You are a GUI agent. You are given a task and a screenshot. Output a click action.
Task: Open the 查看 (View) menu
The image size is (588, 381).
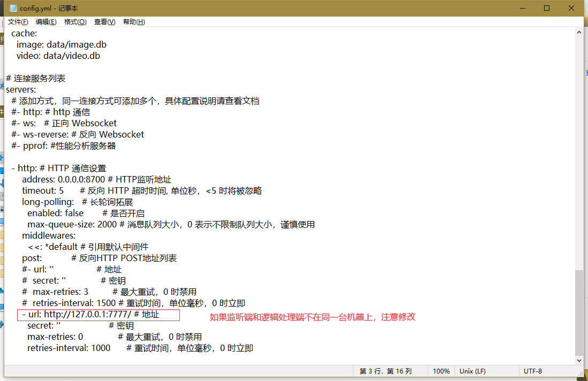click(x=104, y=22)
